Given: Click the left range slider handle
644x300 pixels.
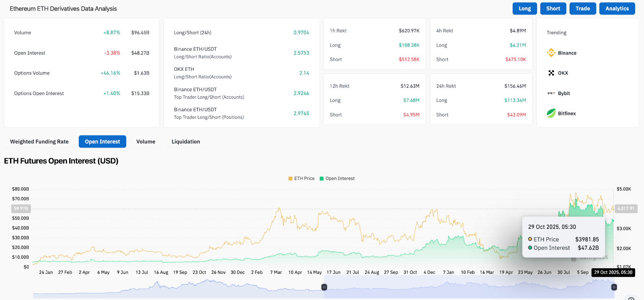Looking at the screenshot, I should pos(324,287).
